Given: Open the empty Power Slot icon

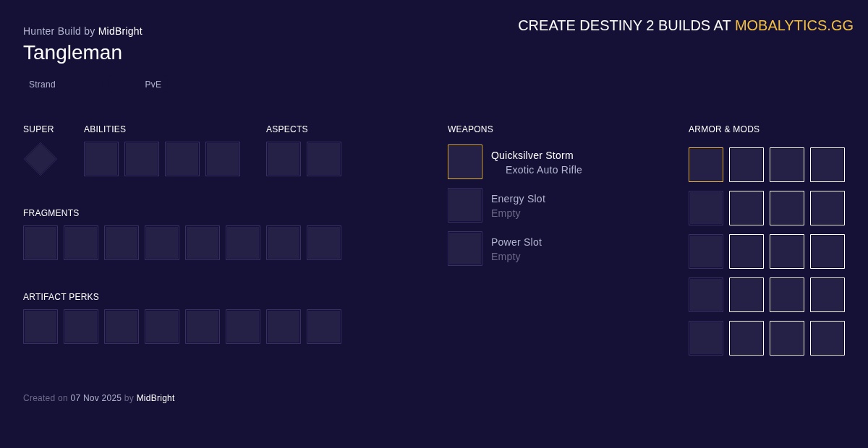Looking at the screenshot, I should 465,249.
